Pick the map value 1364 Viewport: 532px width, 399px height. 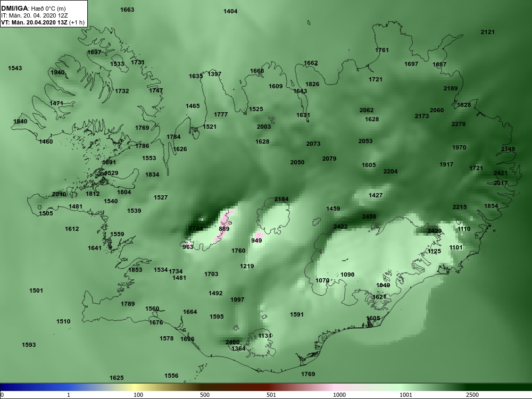(x=238, y=348)
